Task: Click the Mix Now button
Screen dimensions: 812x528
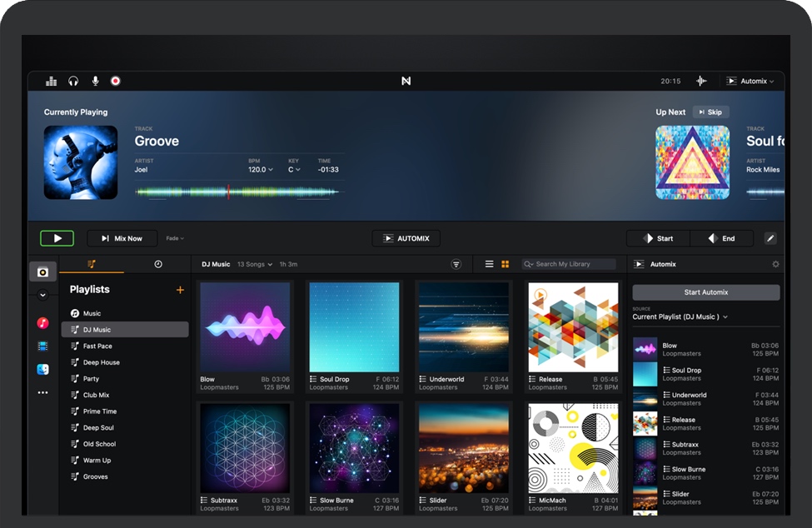Action: [122, 239]
